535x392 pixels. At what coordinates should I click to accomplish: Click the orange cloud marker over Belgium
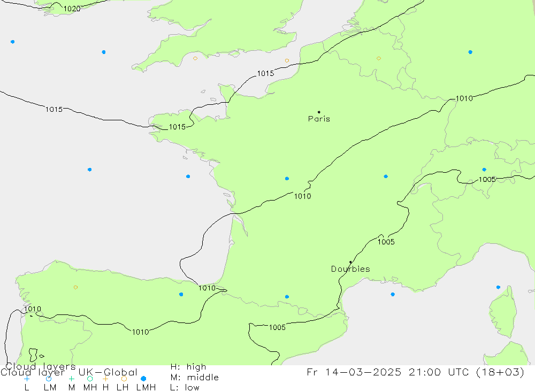coord(379,59)
